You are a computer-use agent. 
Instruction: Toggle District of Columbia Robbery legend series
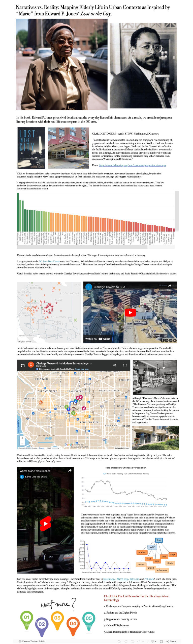click(137, 474)
